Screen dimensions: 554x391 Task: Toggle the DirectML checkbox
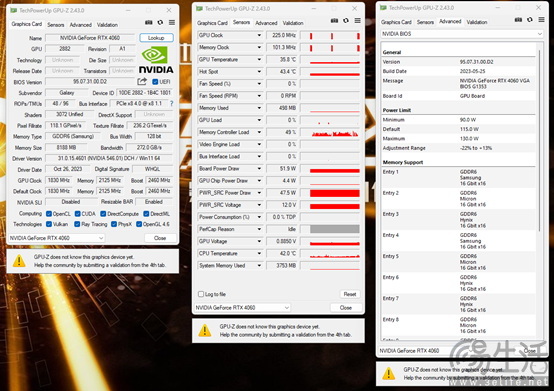pyautogui.click(x=146, y=214)
